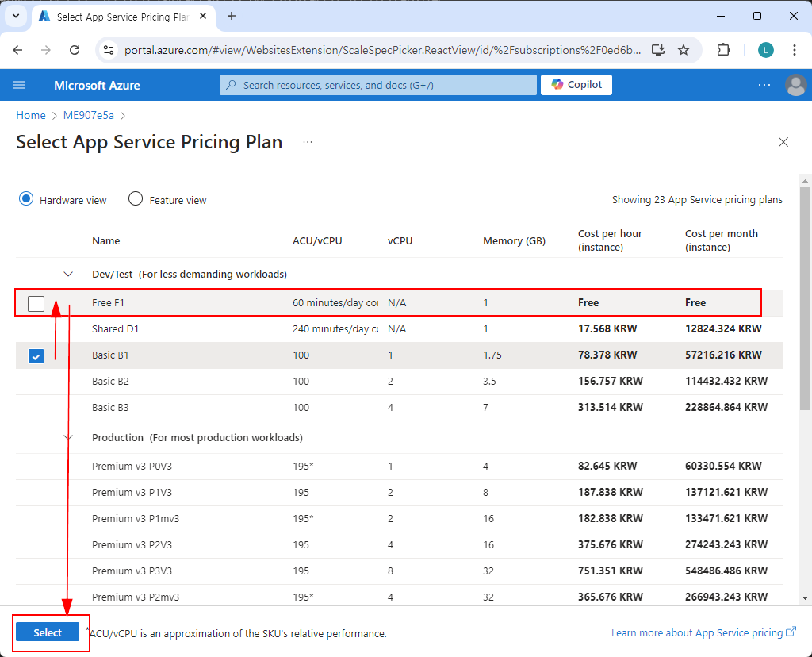
Task: Select the Premium v3 P2mv3 row
Action: 399,597
